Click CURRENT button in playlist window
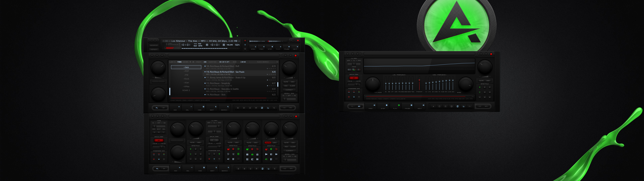 tap(289, 90)
